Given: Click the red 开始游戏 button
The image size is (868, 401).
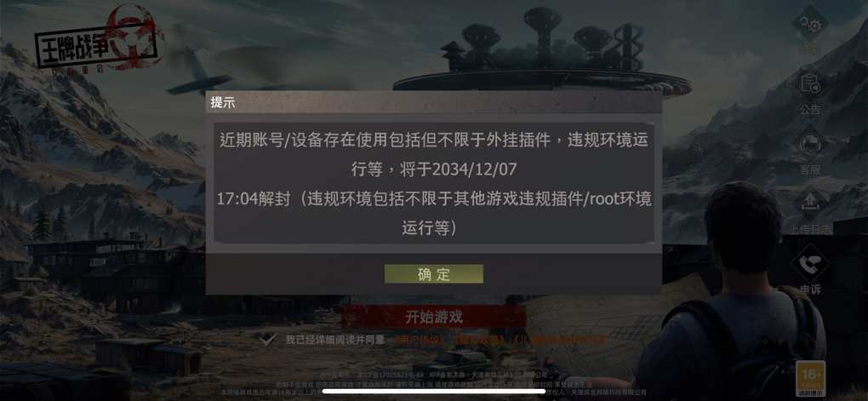Looking at the screenshot, I should click(433, 317).
